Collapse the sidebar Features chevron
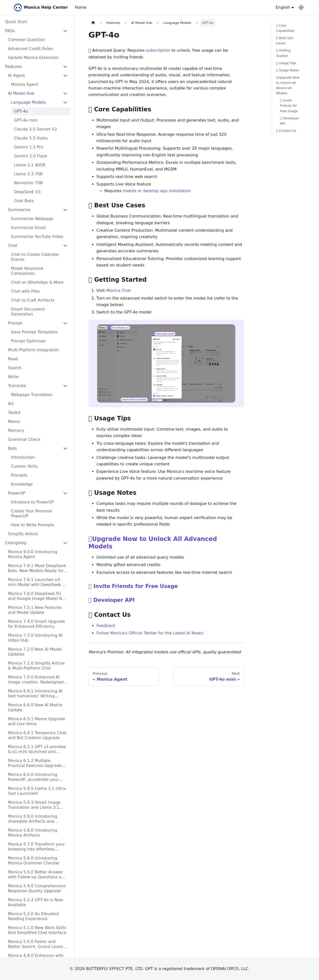319x980 pixels. click(65, 67)
